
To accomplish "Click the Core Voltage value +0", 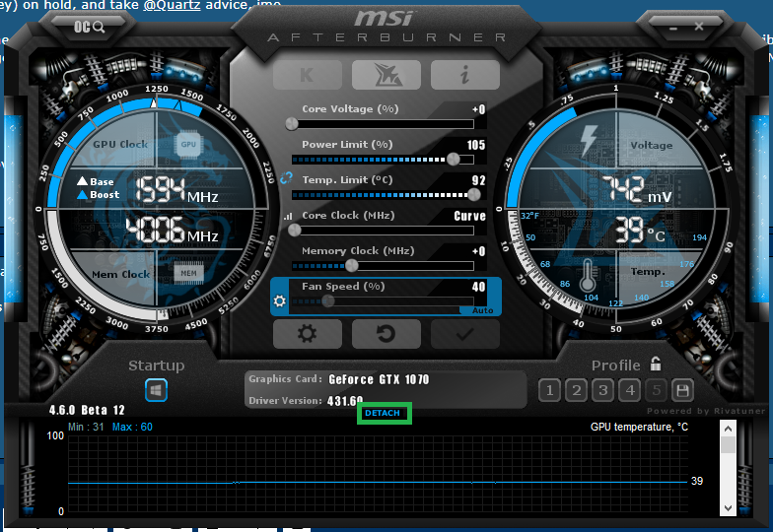I will 479,109.
